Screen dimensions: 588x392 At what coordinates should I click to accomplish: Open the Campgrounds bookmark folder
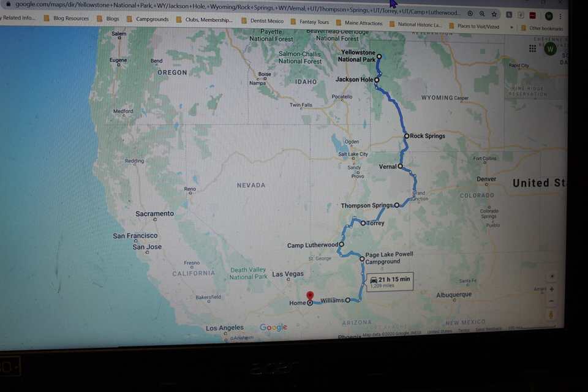coord(149,19)
